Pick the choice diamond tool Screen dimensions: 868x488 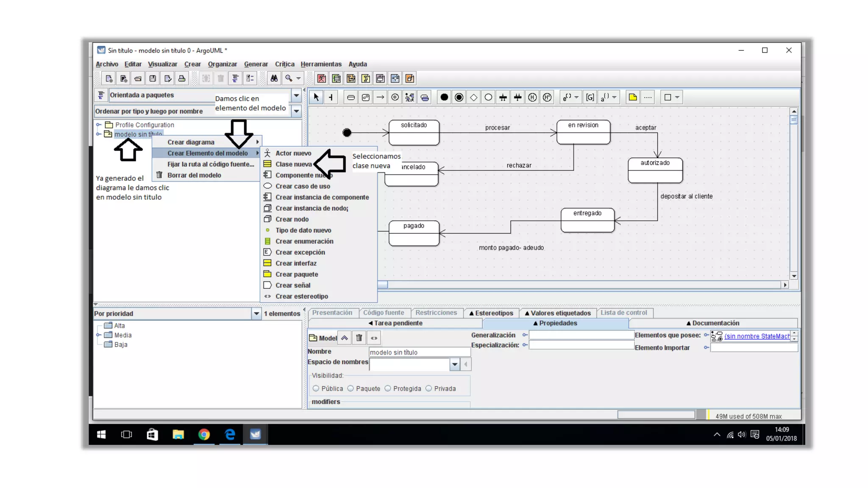(x=473, y=97)
